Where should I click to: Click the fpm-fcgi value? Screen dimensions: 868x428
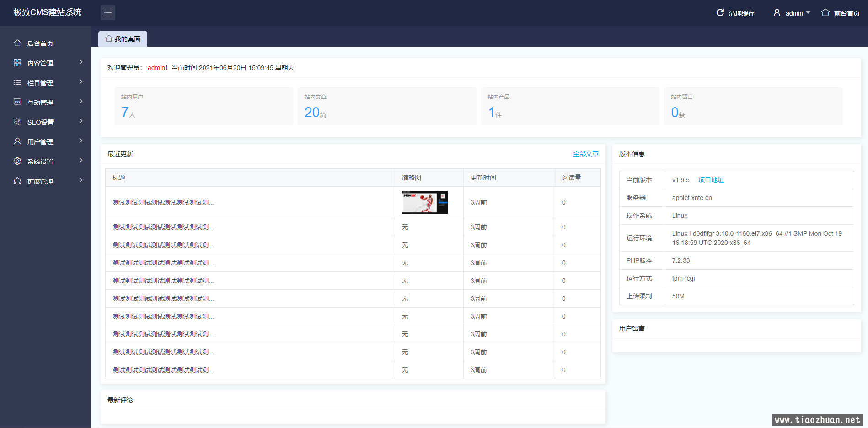[684, 278]
